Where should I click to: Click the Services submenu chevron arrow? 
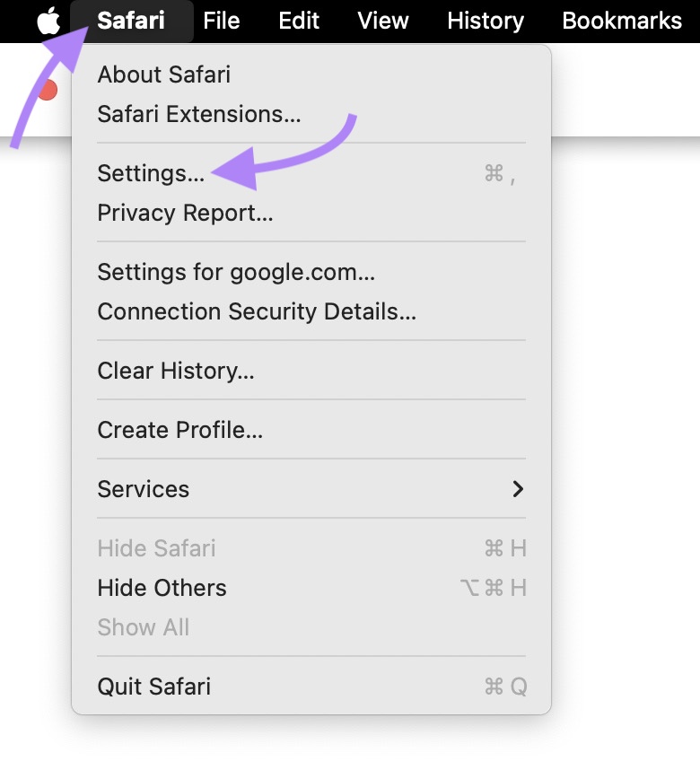518,489
